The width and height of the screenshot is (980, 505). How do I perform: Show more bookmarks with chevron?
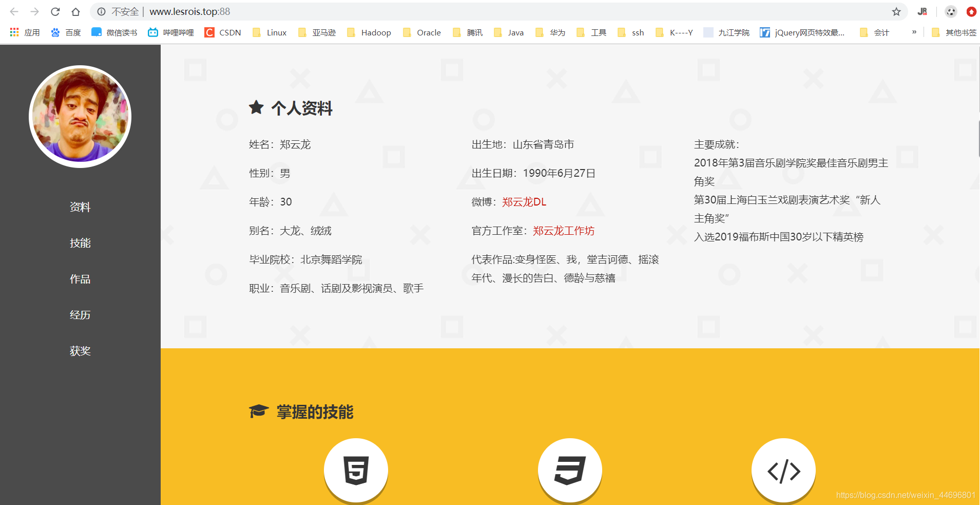(x=914, y=32)
